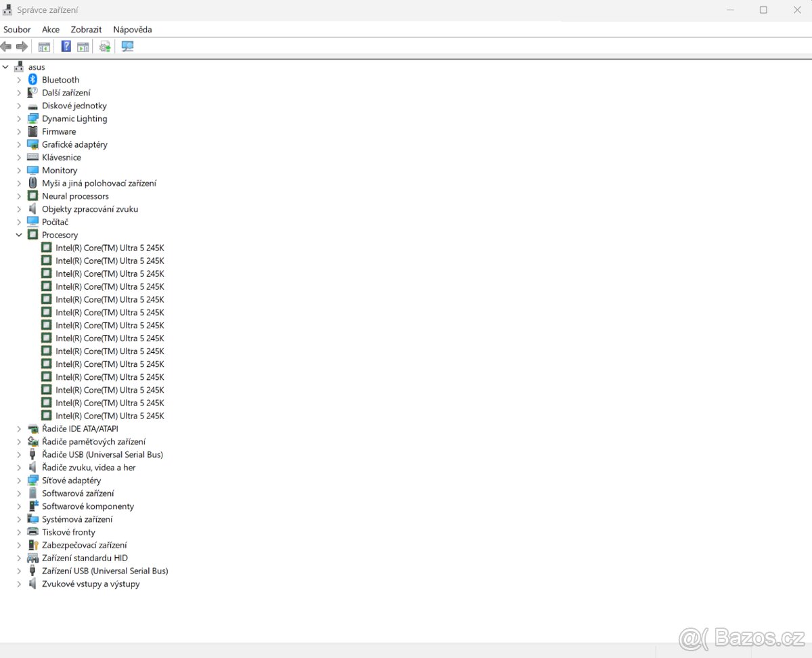Open the Zobrazit menu
This screenshot has width=812, height=658.
86,30
